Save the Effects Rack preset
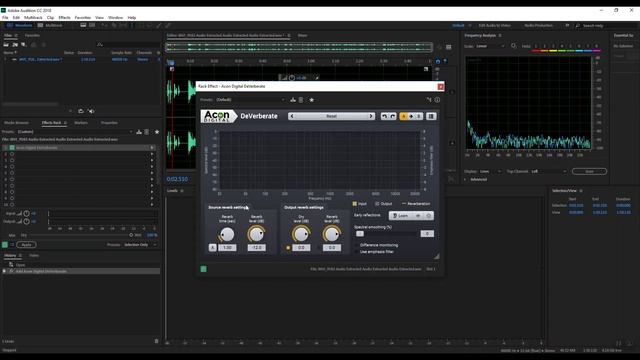The width and height of the screenshot is (640, 360). click(x=139, y=132)
